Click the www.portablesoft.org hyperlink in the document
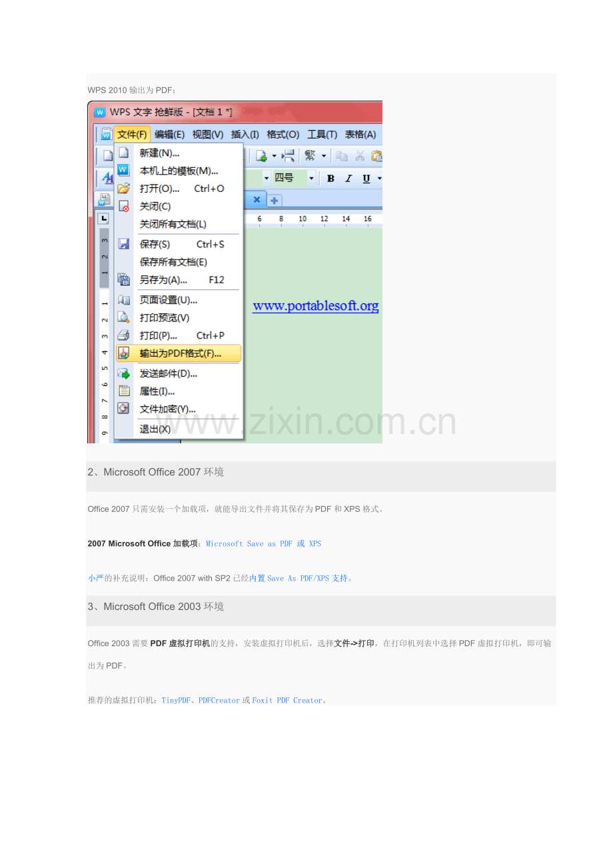 316,306
